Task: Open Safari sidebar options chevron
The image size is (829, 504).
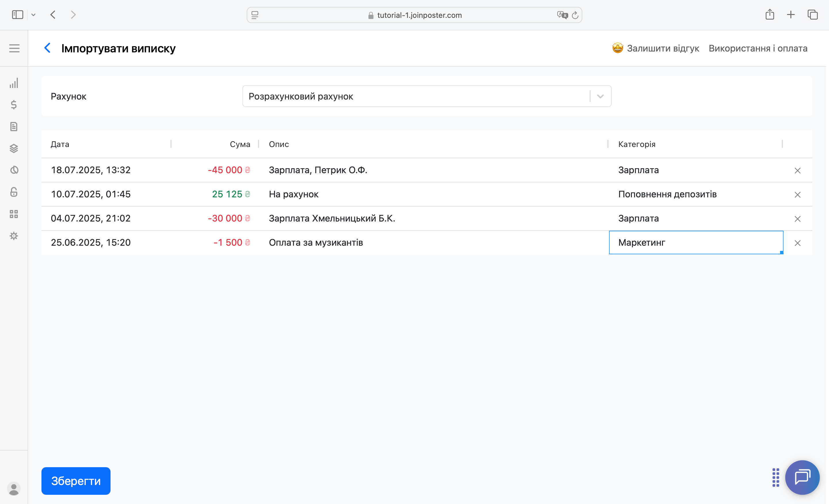Action: pos(33,15)
